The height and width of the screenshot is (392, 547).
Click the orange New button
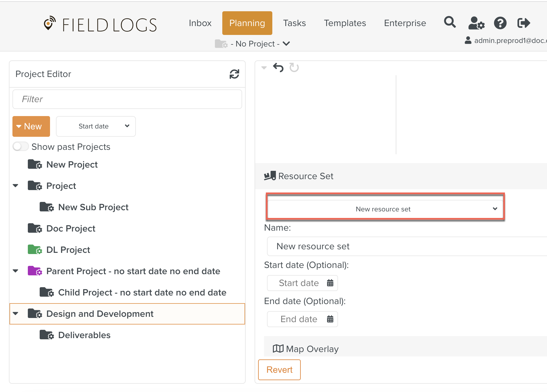click(x=31, y=126)
